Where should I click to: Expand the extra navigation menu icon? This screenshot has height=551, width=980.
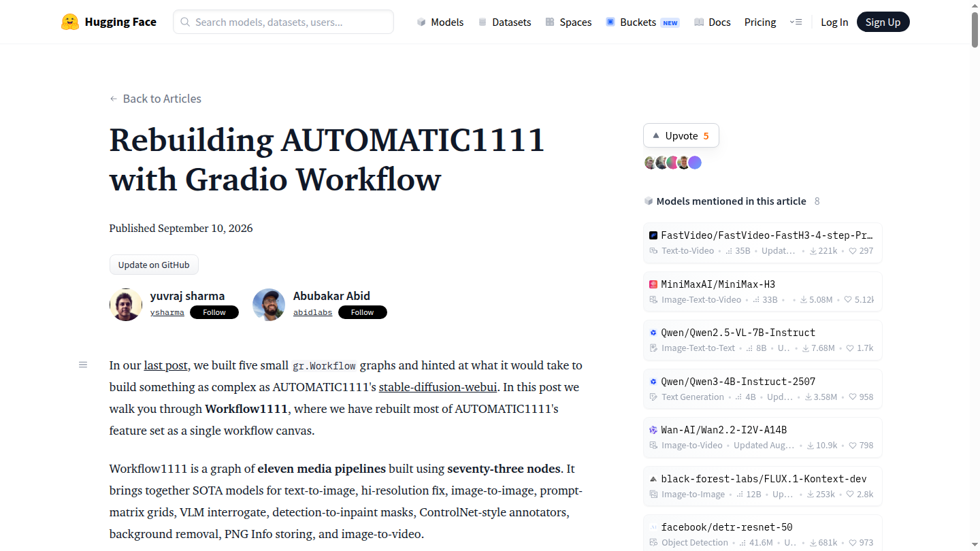pos(796,22)
